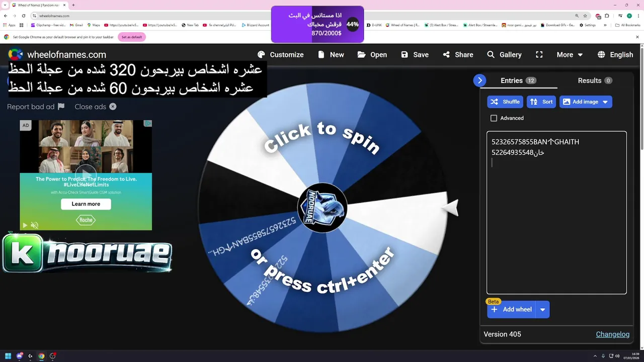Open the Chrome profile avatar

(x=629, y=16)
